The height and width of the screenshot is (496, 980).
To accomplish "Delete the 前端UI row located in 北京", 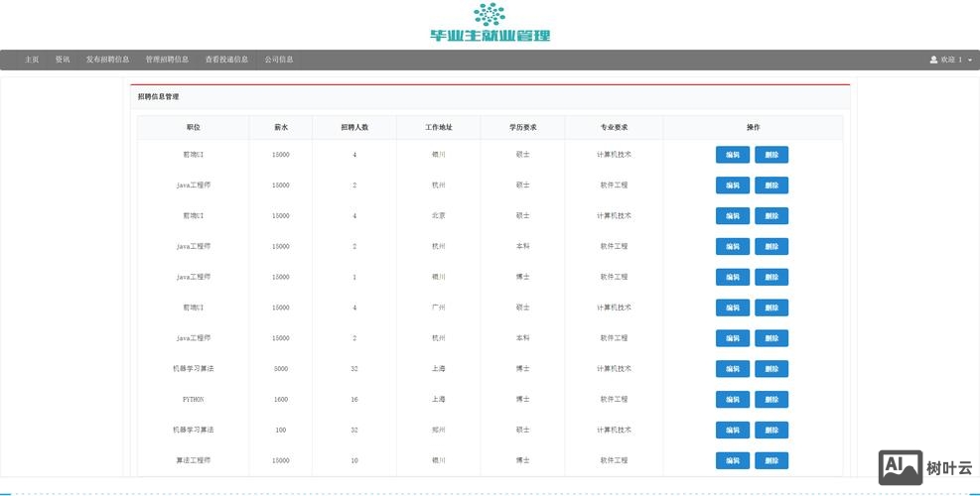I will pyautogui.click(x=771, y=216).
